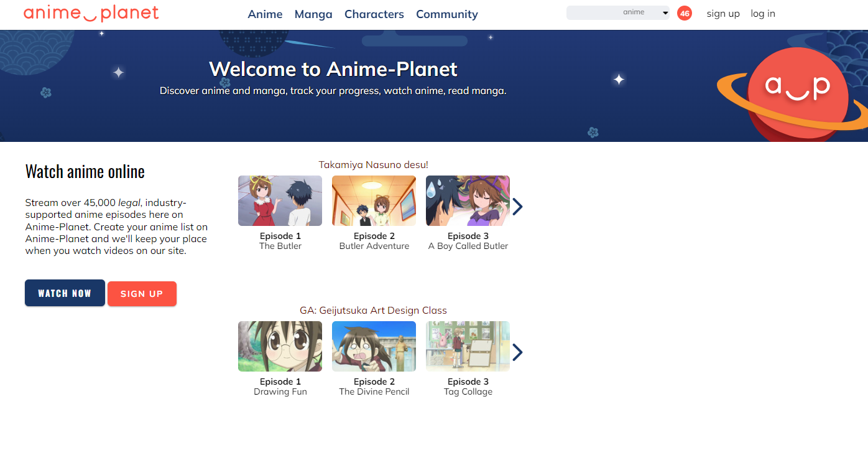868x450 pixels.
Task: Click the 'Drawing Fun' episode title text
Action: pyautogui.click(x=280, y=391)
